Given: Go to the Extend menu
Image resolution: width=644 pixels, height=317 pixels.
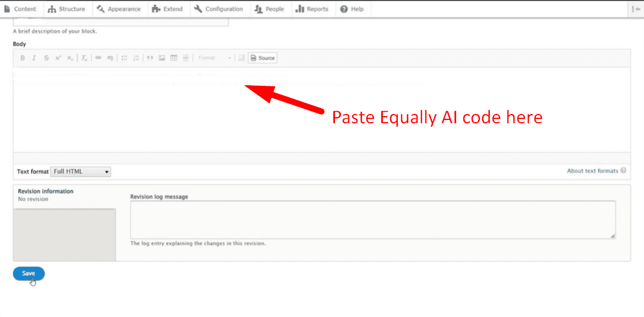Looking at the screenshot, I should [x=167, y=9].
